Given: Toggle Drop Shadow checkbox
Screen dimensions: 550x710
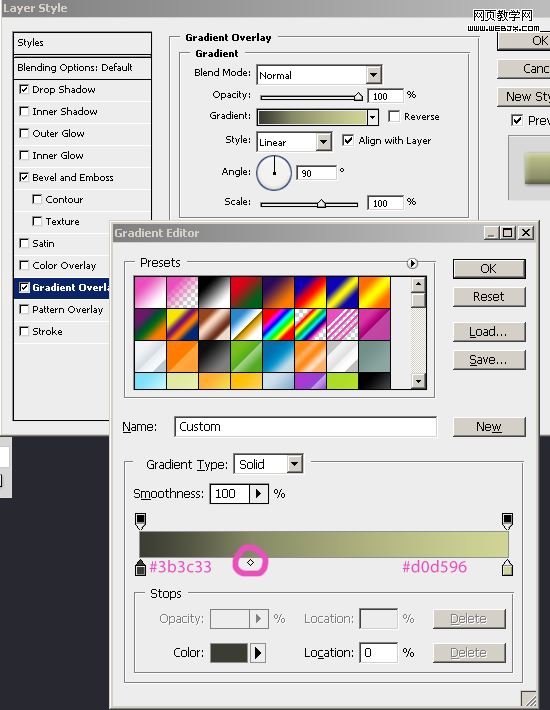Looking at the screenshot, I should (24, 89).
